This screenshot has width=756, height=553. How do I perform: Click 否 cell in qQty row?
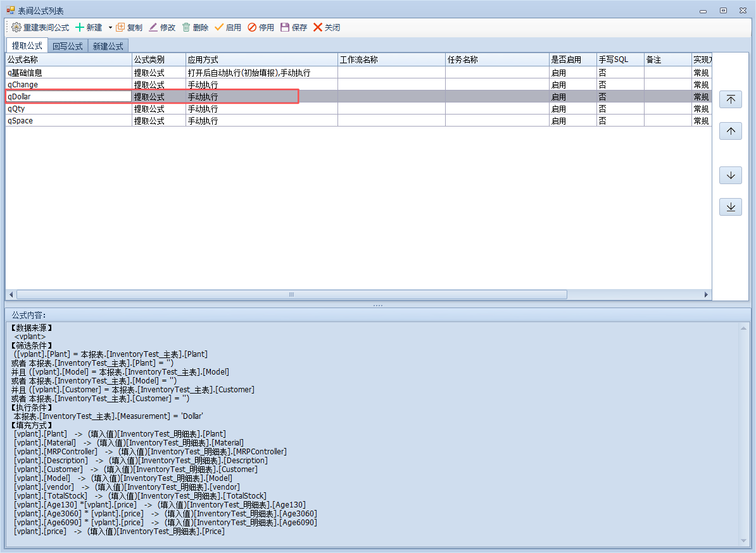click(x=620, y=109)
